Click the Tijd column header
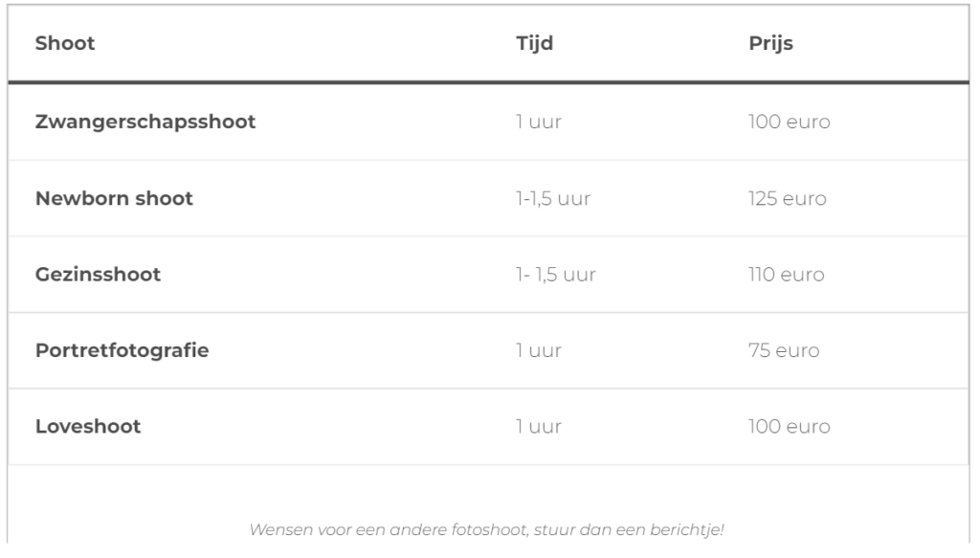This screenshot has height=558, width=980. coord(534,44)
